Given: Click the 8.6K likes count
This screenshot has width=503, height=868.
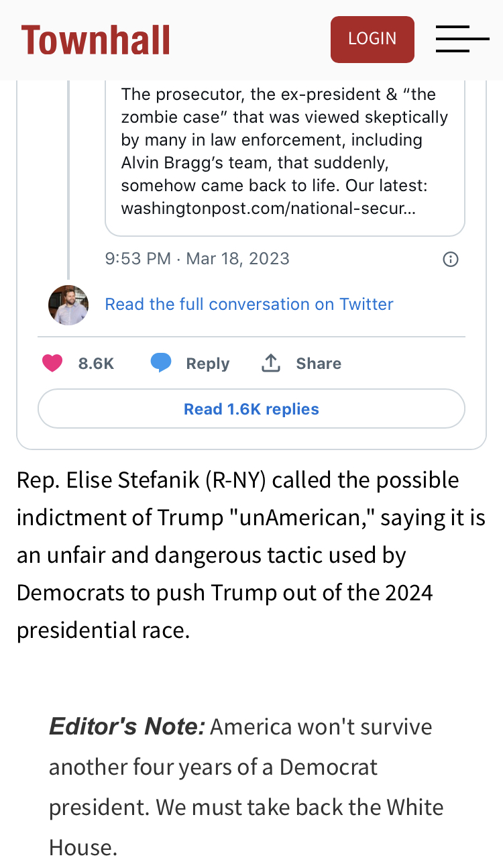Looking at the screenshot, I should click(96, 364).
